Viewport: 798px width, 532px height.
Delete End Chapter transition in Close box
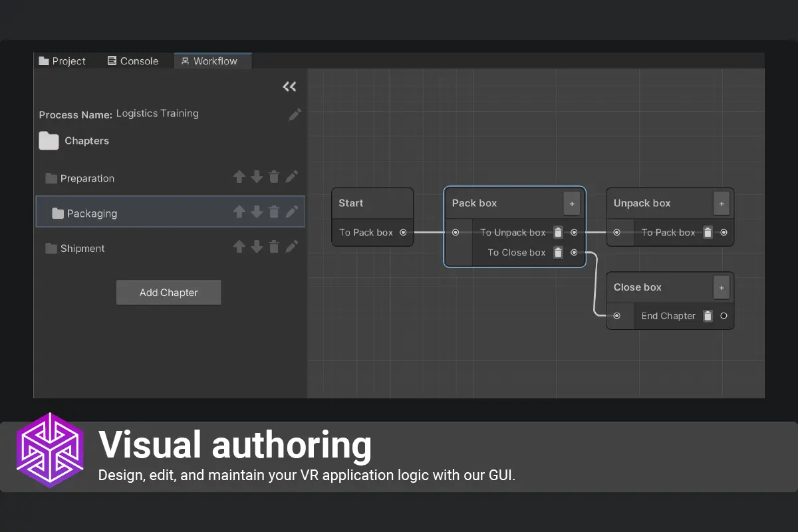[x=708, y=317]
